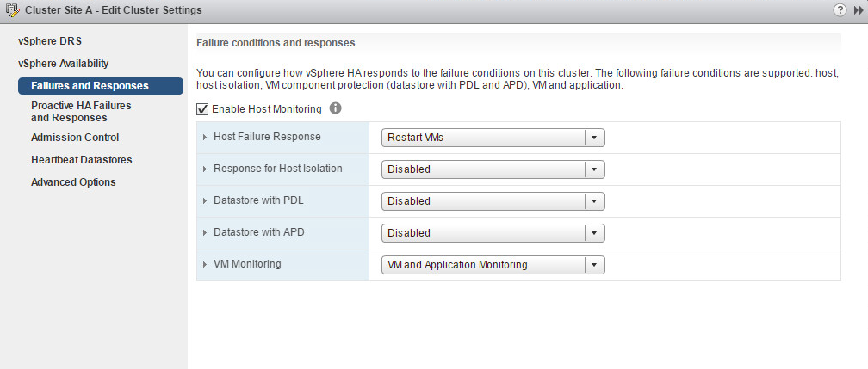The height and width of the screenshot is (369, 868).
Task: Expand the Host Failure Response row
Action: click(x=205, y=138)
